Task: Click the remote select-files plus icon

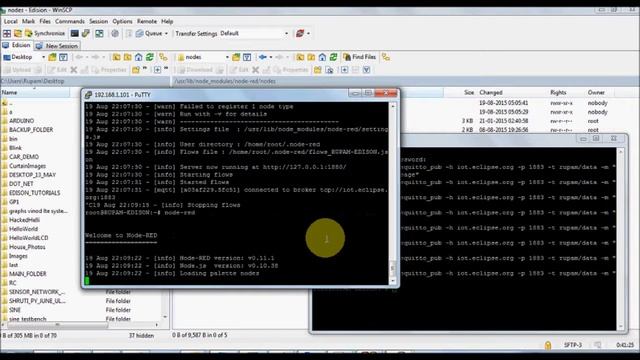Action: coord(344,70)
